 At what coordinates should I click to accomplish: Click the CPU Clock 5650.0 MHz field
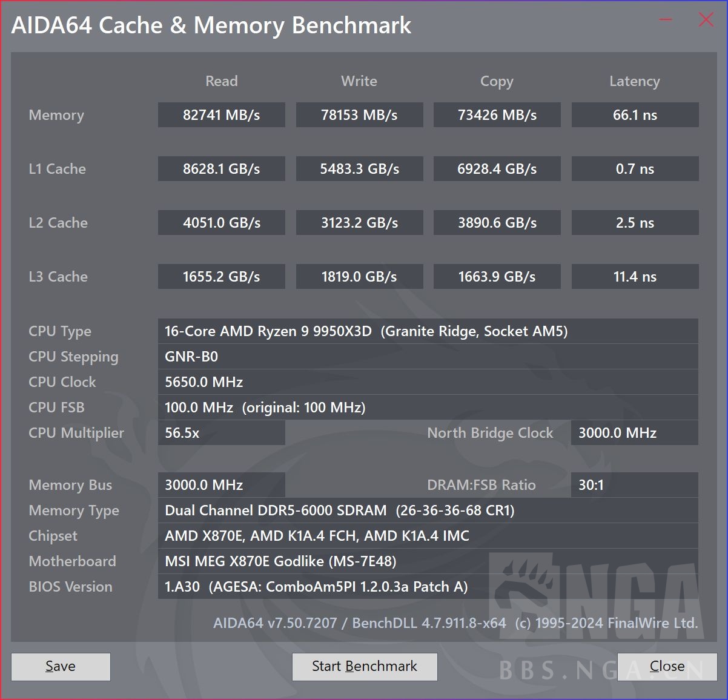click(428, 382)
